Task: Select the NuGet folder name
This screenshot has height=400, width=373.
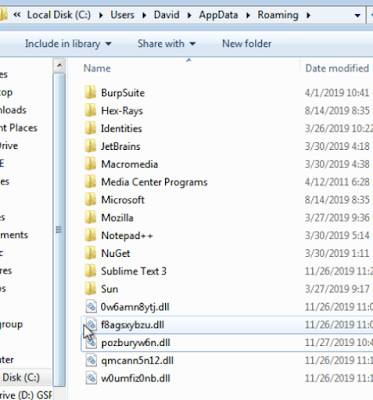Action: pos(115,253)
